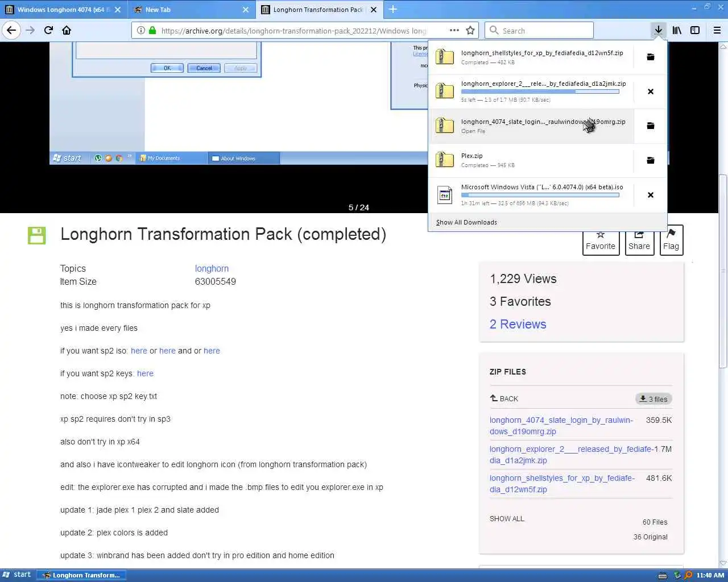Open the Library toolbar button
Screen dimensions: 728x582
pos(677,30)
